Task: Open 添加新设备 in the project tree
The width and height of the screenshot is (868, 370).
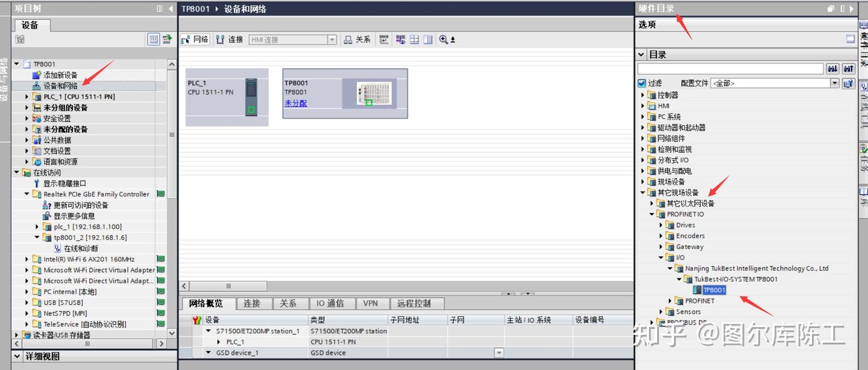Action: pos(60,75)
